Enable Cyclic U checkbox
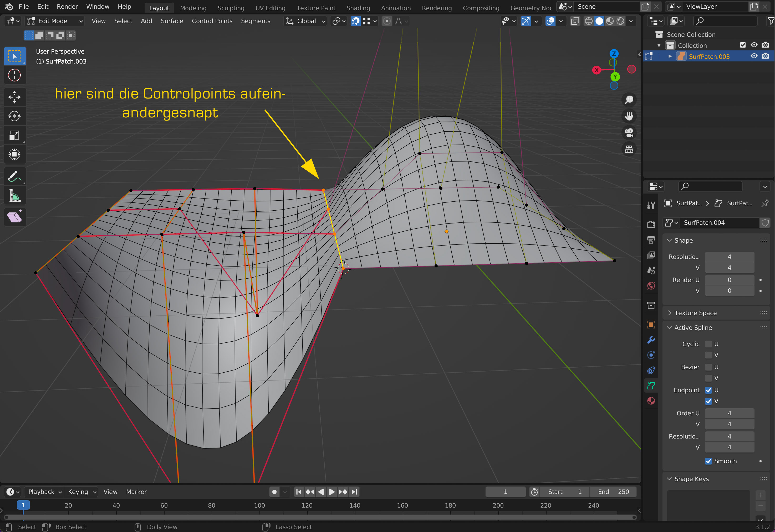 pos(708,344)
